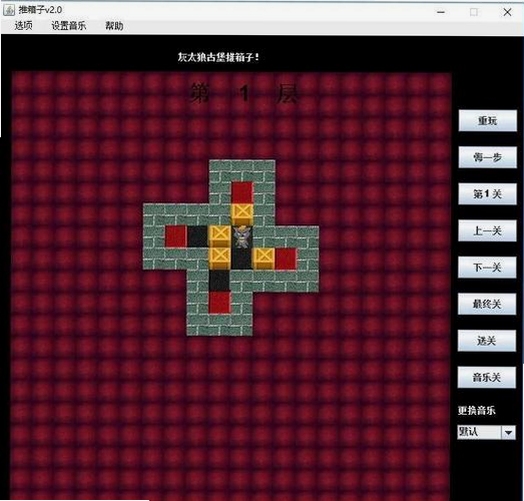Turn off music with 音乐关

point(487,378)
